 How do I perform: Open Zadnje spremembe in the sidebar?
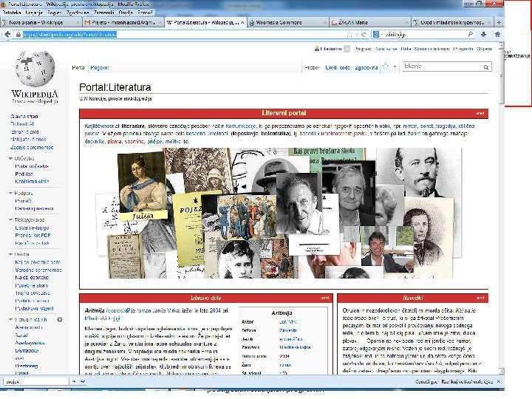32,148
